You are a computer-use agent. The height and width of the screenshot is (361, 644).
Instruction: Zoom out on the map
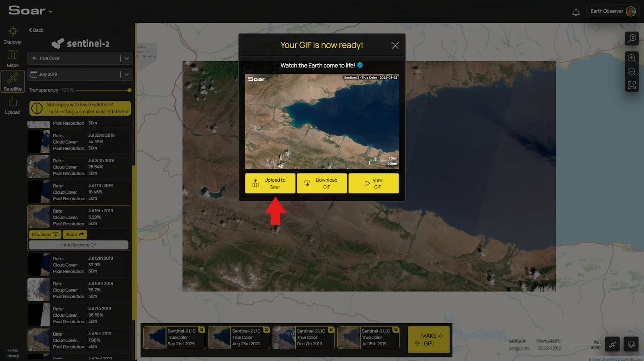[x=632, y=72]
